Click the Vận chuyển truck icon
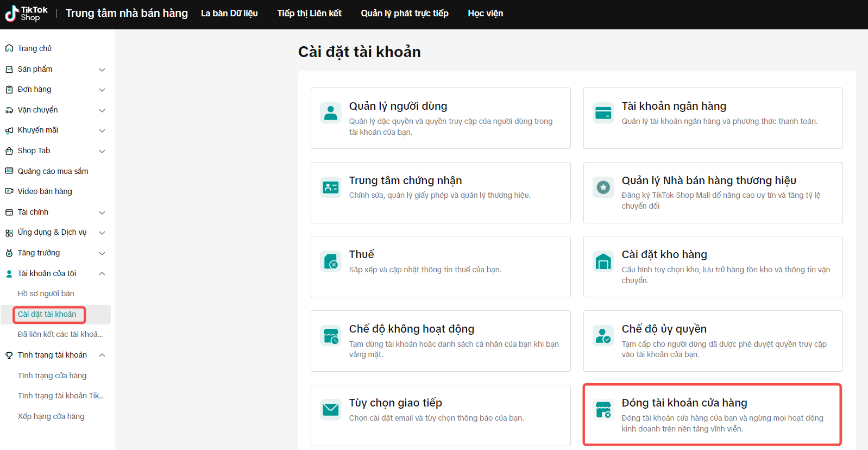The height and width of the screenshot is (450, 868). click(x=9, y=110)
